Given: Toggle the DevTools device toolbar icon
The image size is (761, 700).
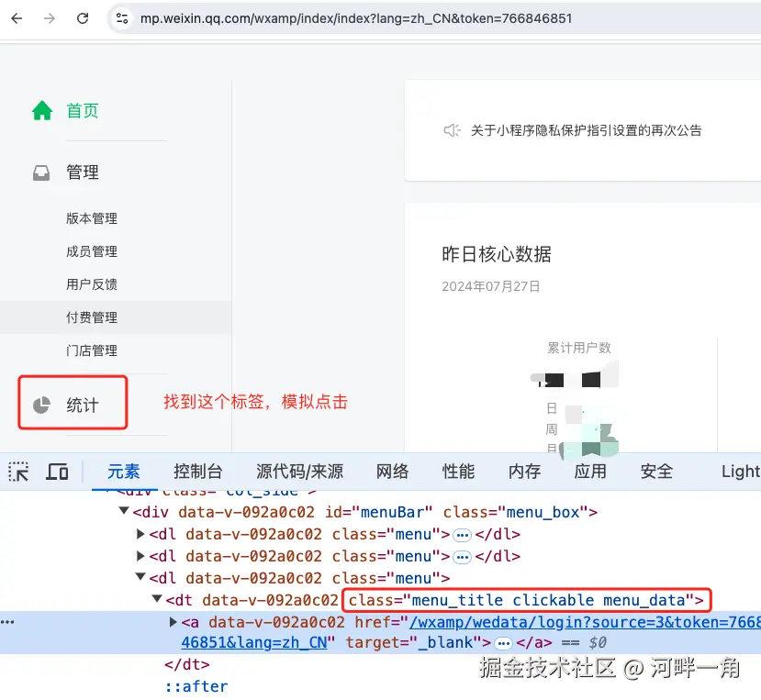Looking at the screenshot, I should click(57, 472).
